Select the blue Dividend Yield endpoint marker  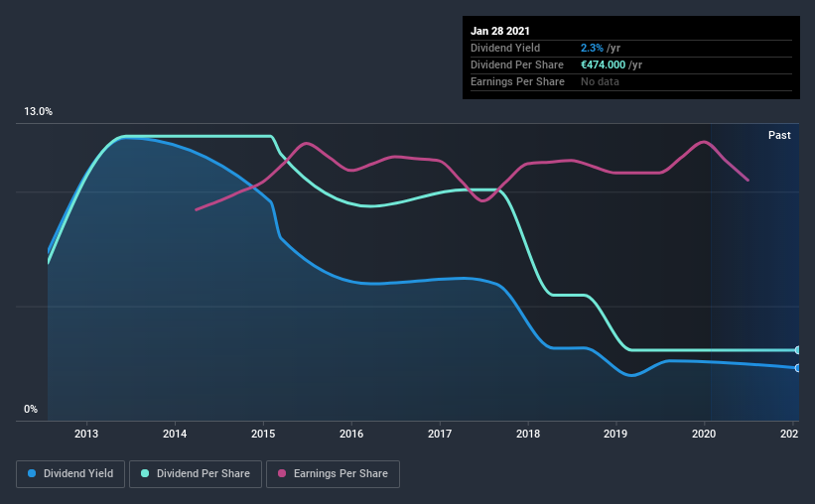797,368
